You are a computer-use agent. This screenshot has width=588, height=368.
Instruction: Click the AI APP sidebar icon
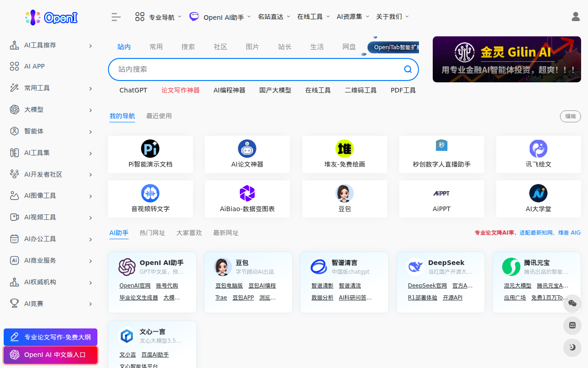[15, 67]
